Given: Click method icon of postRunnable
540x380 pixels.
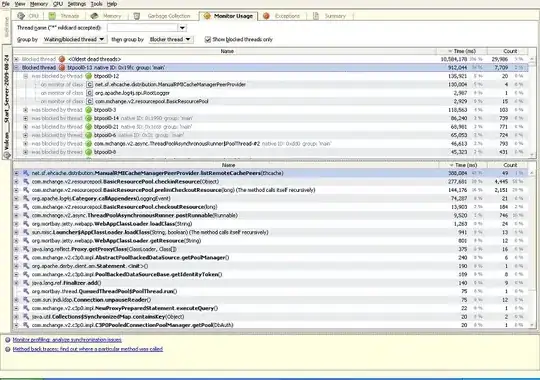Looking at the screenshot, I should (26, 215).
